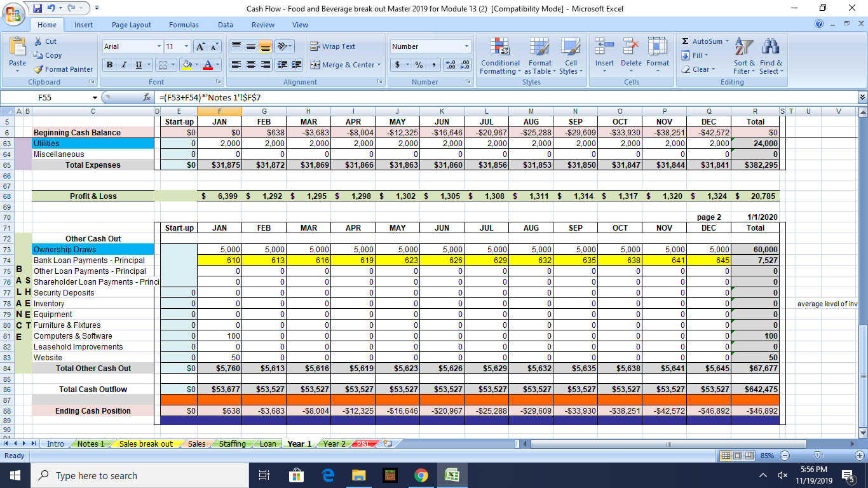Activate the Format Painter

(x=64, y=69)
